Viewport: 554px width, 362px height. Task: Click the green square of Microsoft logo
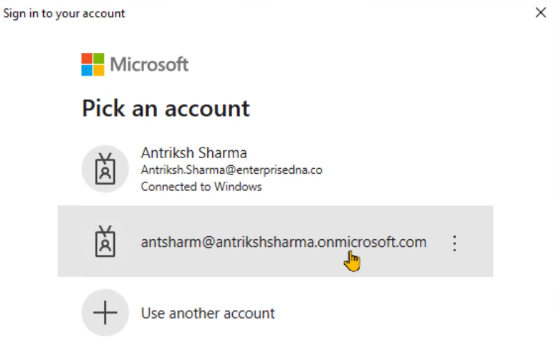(x=99, y=58)
